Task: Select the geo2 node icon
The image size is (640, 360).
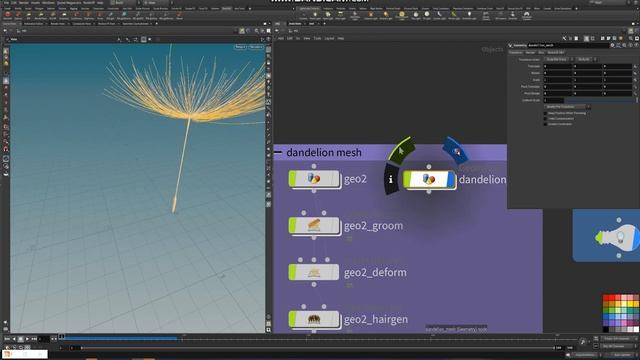Action: click(314, 178)
